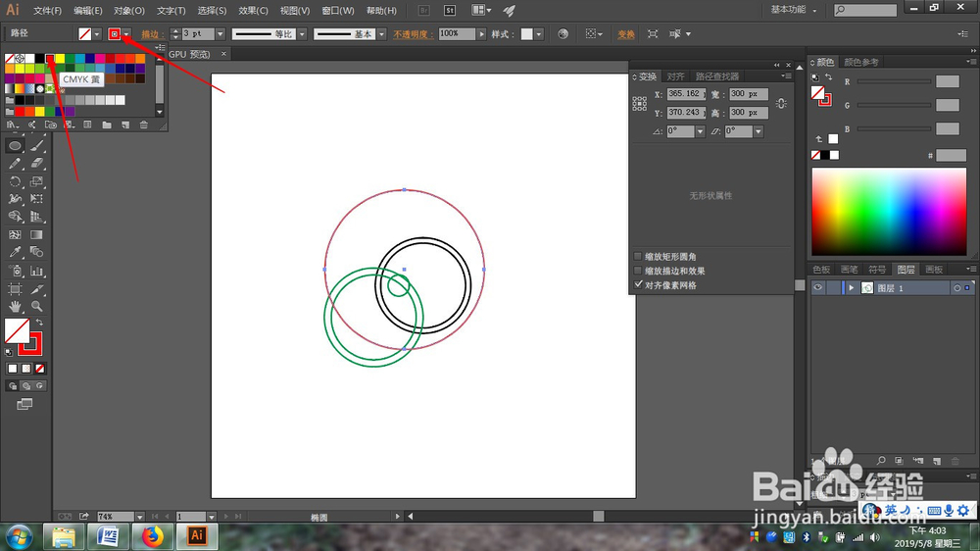Enable the 缩放描边和效果 checkbox
980x551 pixels.
[638, 271]
